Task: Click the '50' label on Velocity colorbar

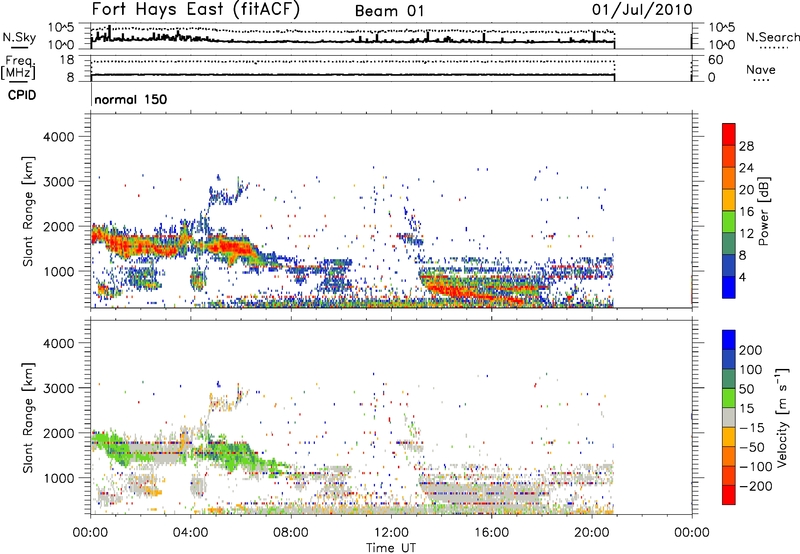Action: pyautogui.click(x=746, y=389)
